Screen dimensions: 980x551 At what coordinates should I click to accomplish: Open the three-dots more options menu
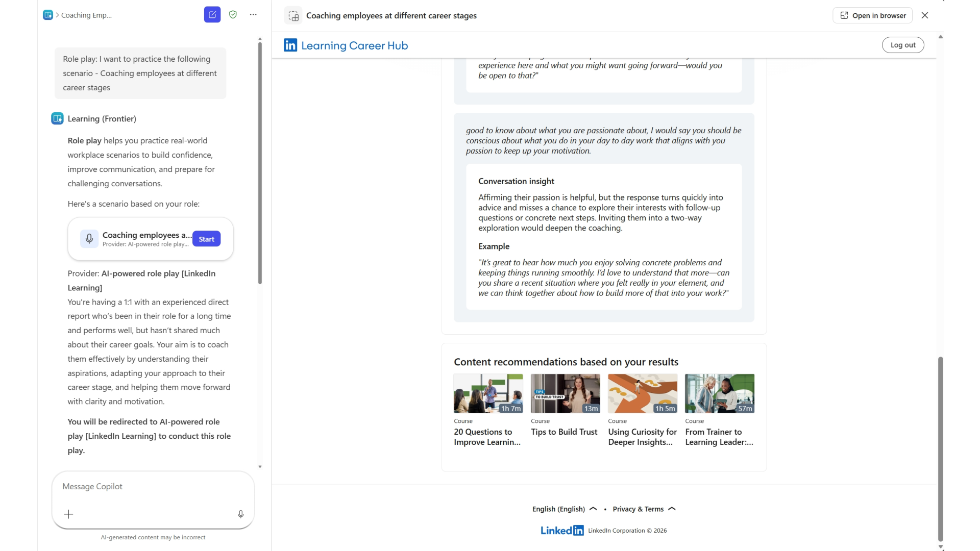click(x=253, y=15)
